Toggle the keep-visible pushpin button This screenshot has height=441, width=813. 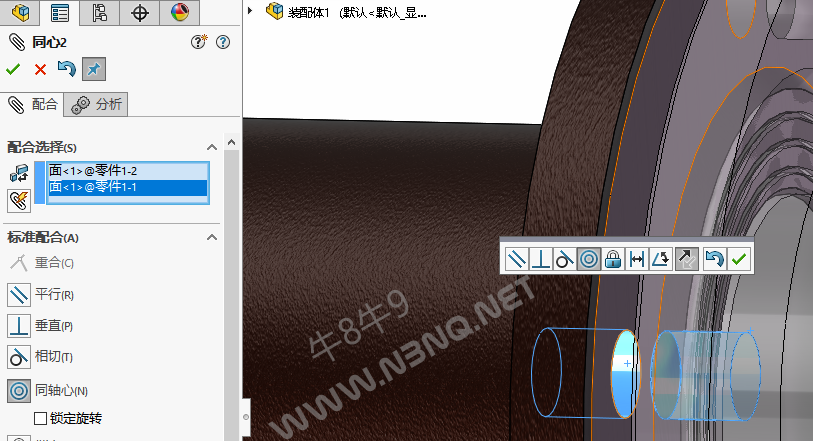point(93,69)
